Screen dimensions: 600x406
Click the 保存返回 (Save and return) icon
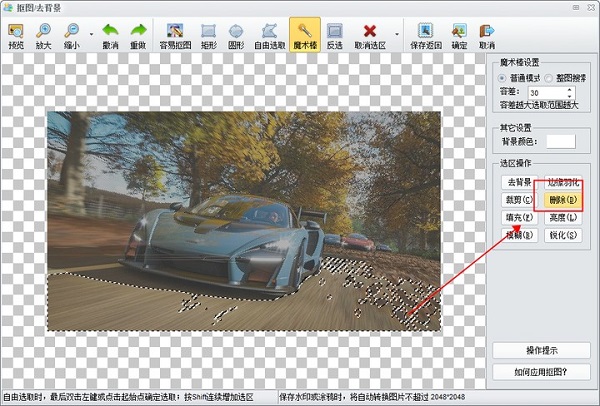426,35
